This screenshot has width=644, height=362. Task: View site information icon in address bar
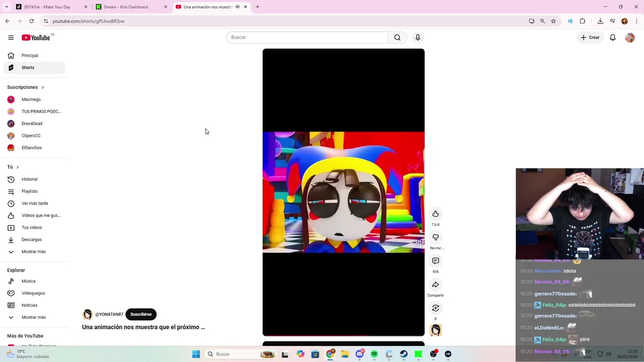click(x=46, y=21)
